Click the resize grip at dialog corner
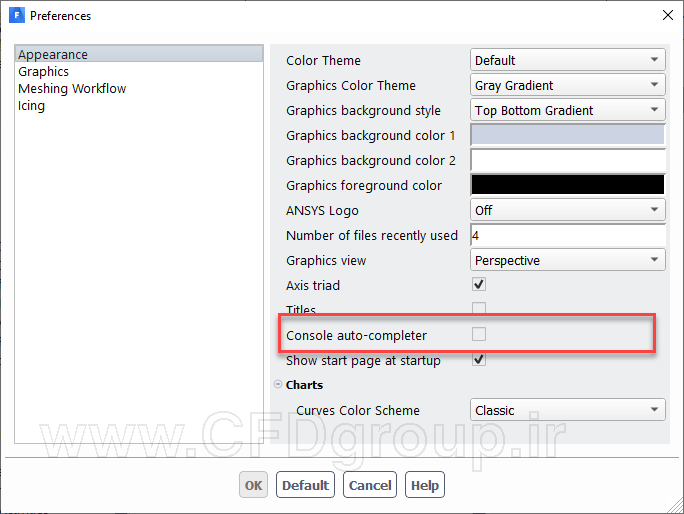684x514 pixels. click(676, 506)
